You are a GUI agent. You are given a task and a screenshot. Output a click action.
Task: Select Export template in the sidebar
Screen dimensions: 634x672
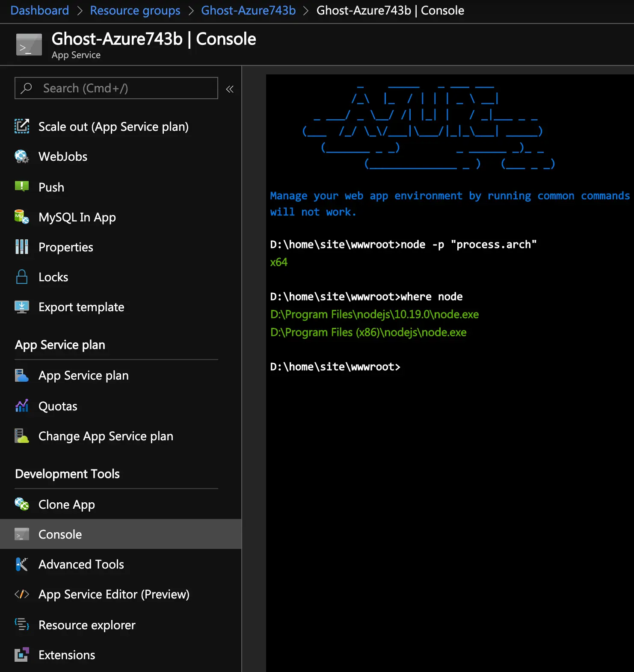pyautogui.click(x=81, y=307)
